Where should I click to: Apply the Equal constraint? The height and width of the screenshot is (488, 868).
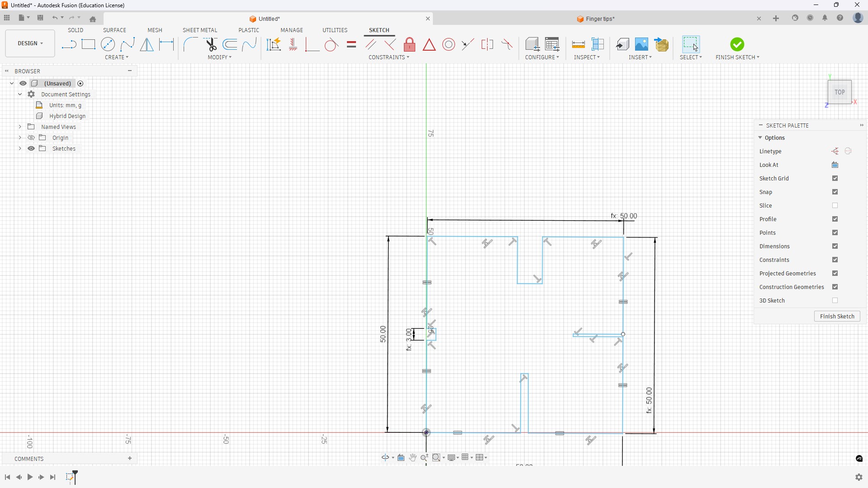coord(351,44)
